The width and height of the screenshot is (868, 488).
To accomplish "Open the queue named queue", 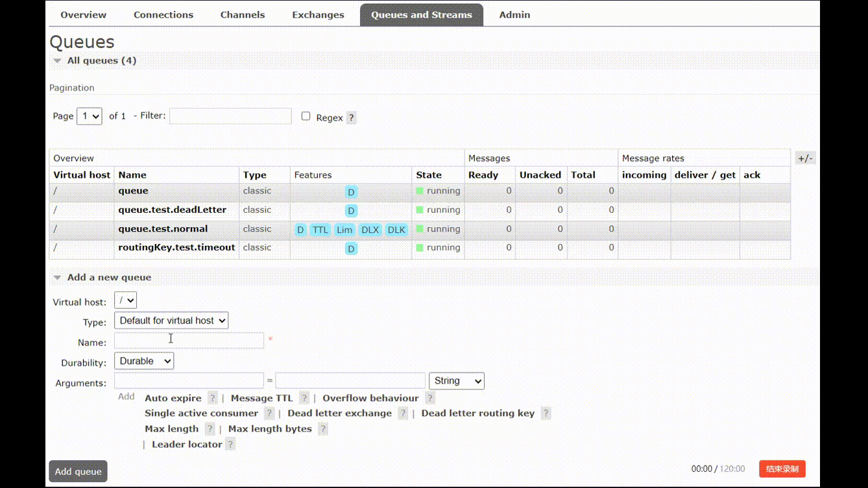I will [x=133, y=191].
